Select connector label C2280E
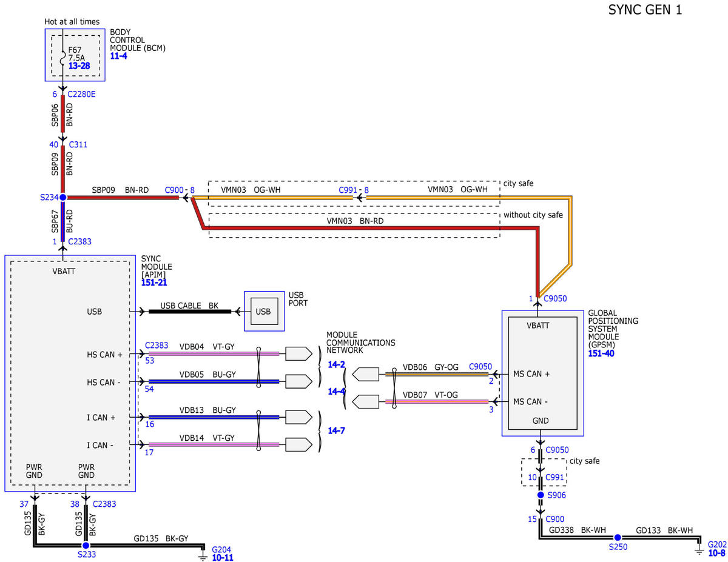The image size is (728, 562). 83,94
